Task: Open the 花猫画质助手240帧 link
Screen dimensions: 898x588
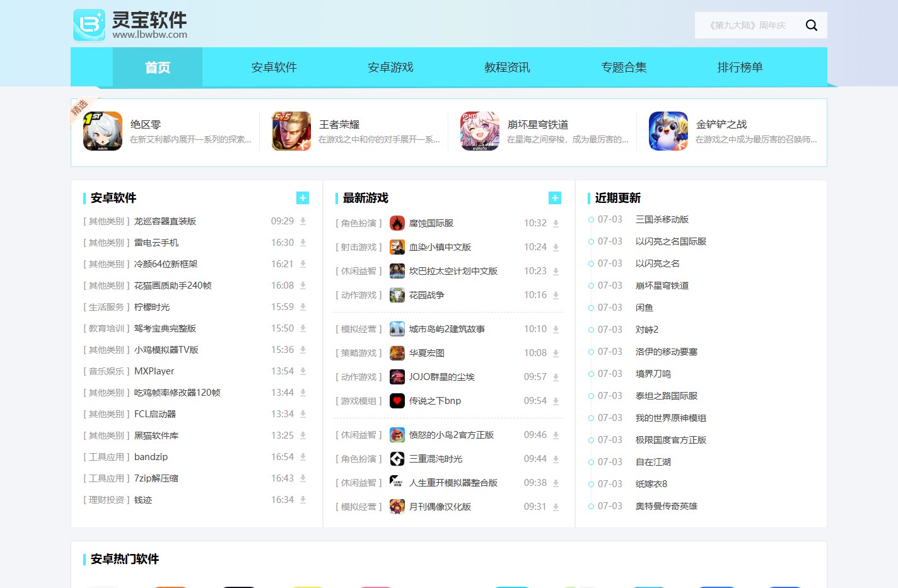Action: 173,285
